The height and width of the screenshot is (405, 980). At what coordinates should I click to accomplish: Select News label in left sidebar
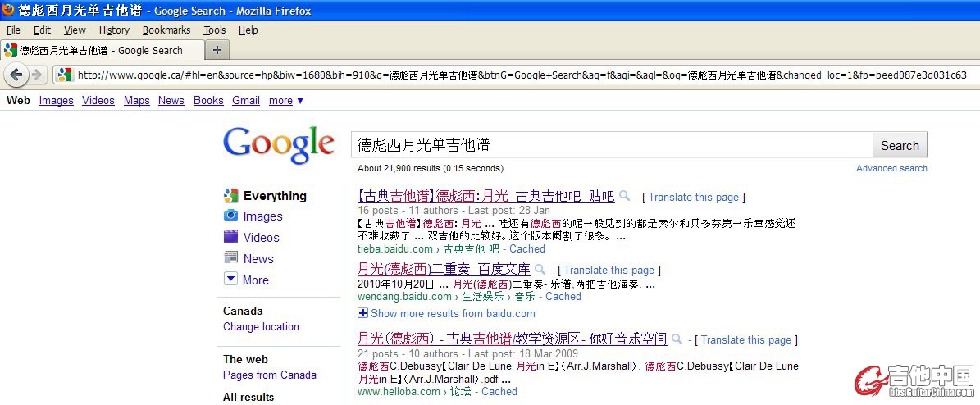258,259
